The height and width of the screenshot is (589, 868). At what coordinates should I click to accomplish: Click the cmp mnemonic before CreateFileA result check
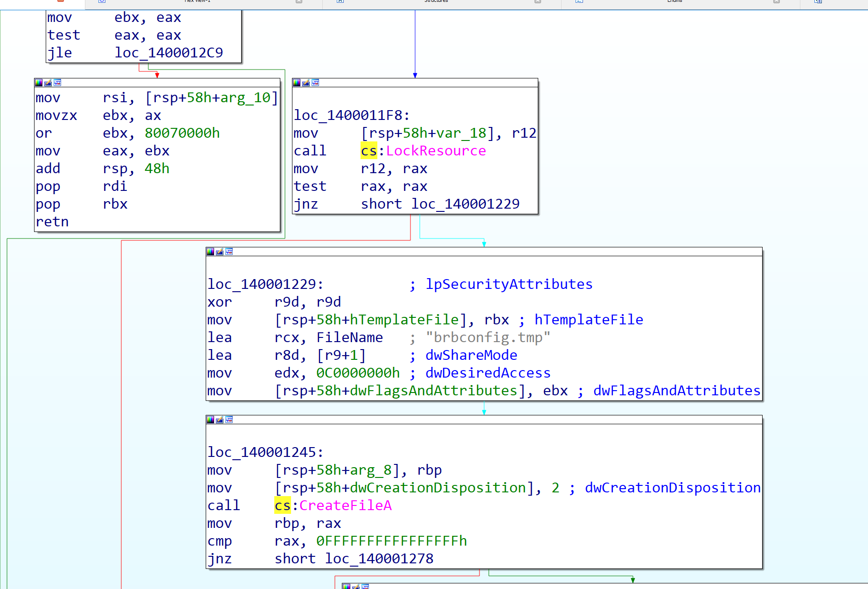click(220, 541)
